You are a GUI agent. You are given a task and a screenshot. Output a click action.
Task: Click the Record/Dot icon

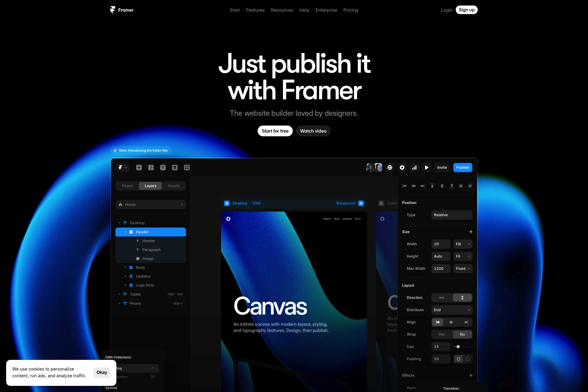click(x=401, y=168)
